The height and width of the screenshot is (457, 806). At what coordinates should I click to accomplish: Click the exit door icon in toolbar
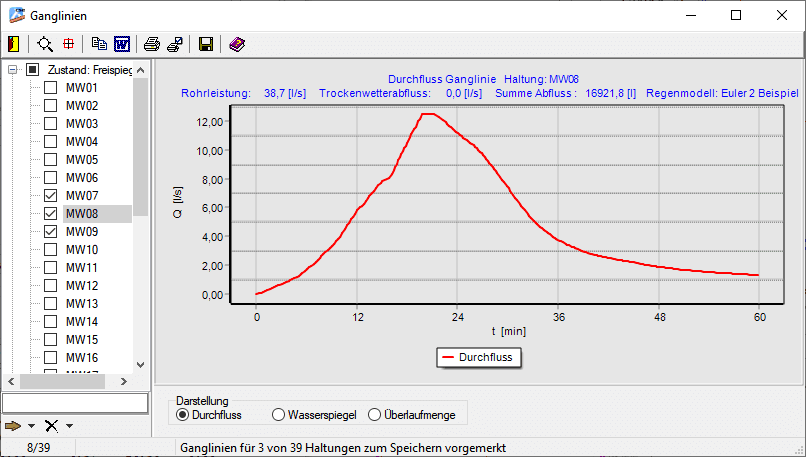click(x=13, y=44)
